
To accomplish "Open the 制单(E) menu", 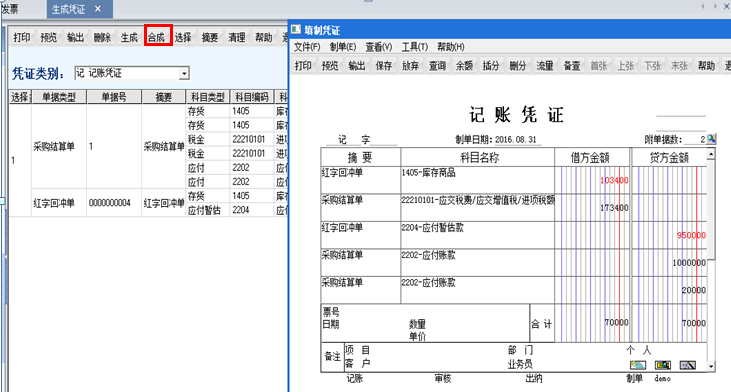I will click(x=343, y=47).
